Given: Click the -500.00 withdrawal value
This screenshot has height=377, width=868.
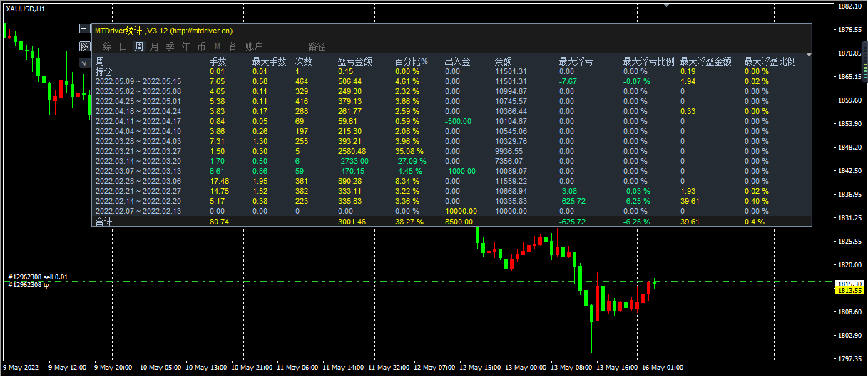Looking at the screenshot, I should [x=458, y=122].
